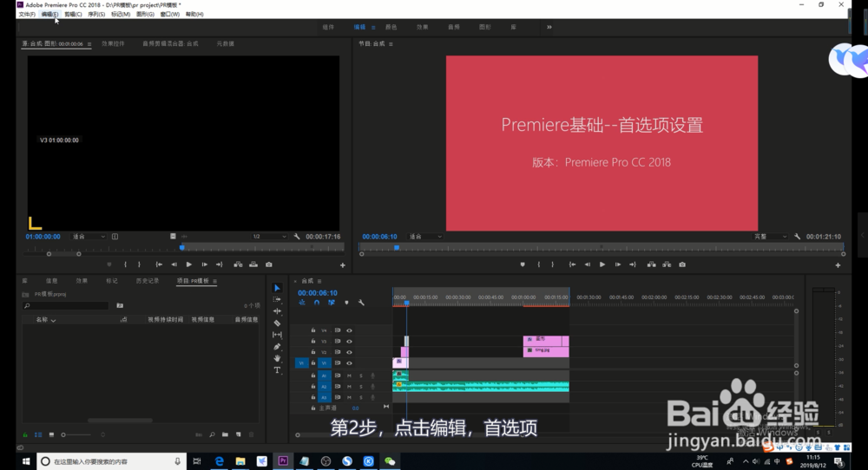
Task: Step back one frame in Source monitor
Action: (x=174, y=264)
